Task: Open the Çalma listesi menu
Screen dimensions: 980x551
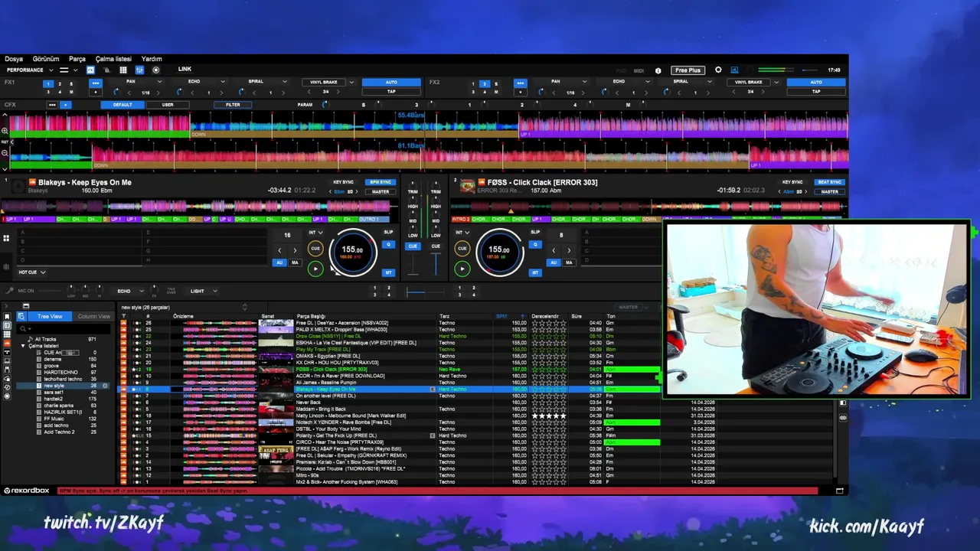Action: coord(113,59)
